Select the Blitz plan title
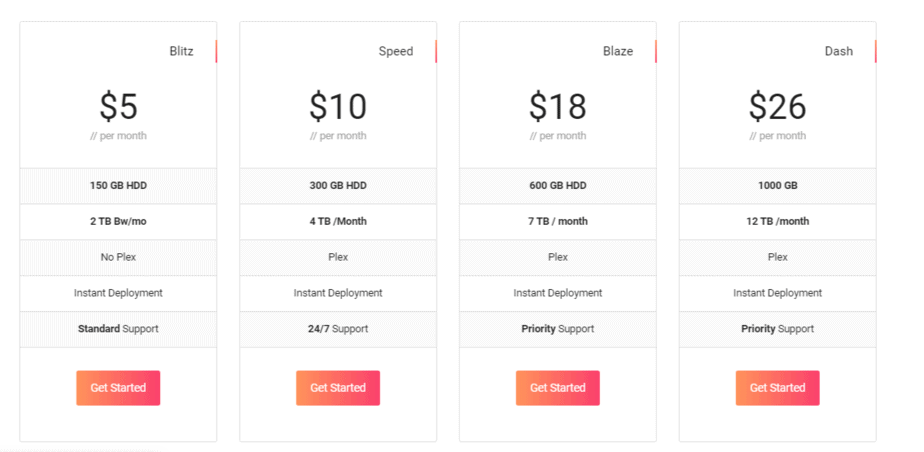Image resolution: width=924 pixels, height=452 pixels. tap(181, 51)
